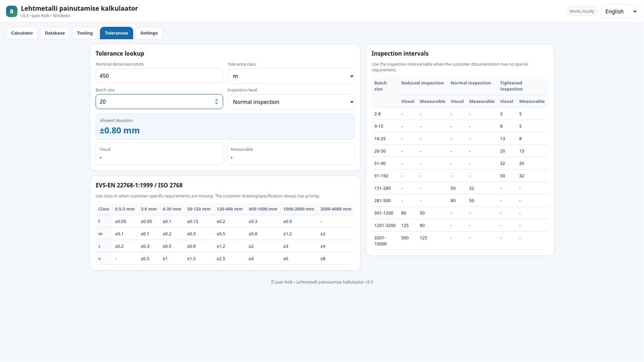Click the 0.5-3 mm column header
Viewport: 644px width, 362px height.
[125, 209]
